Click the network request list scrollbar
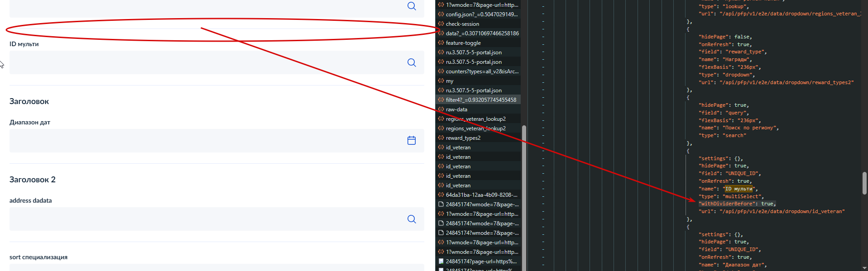Viewport: 868px width, 271px height. point(524,198)
